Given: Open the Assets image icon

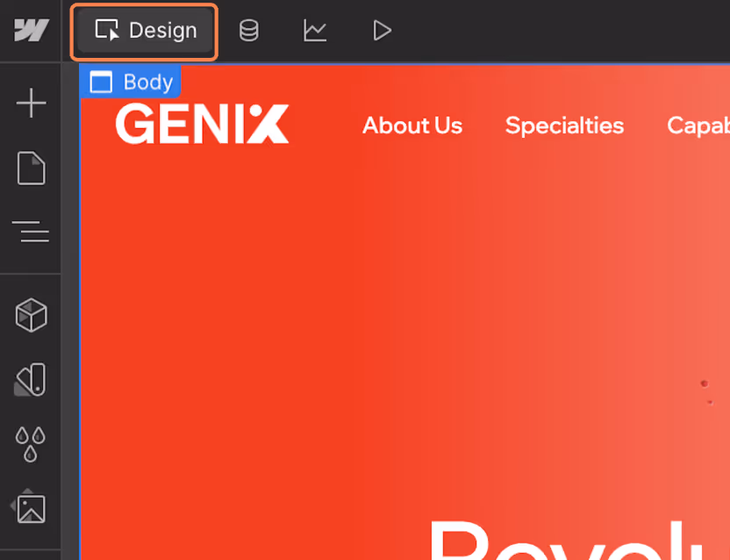Looking at the screenshot, I should coord(29,506).
